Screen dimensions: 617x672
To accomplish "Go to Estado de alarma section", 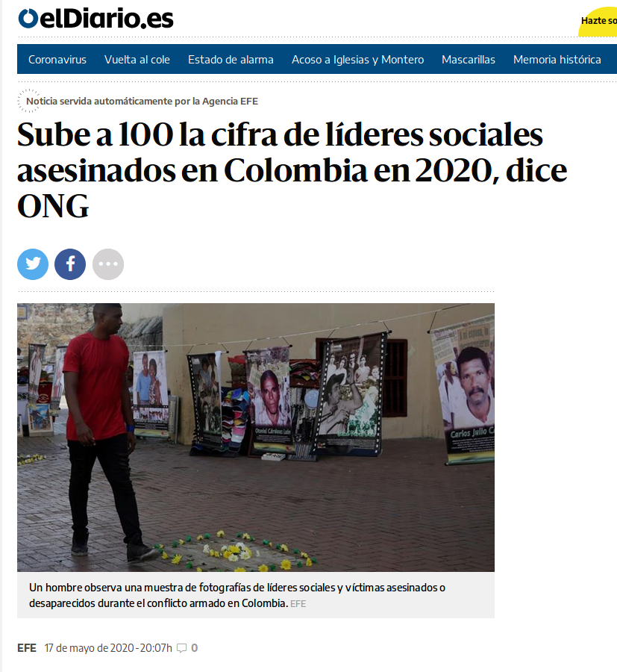I will coord(231,60).
